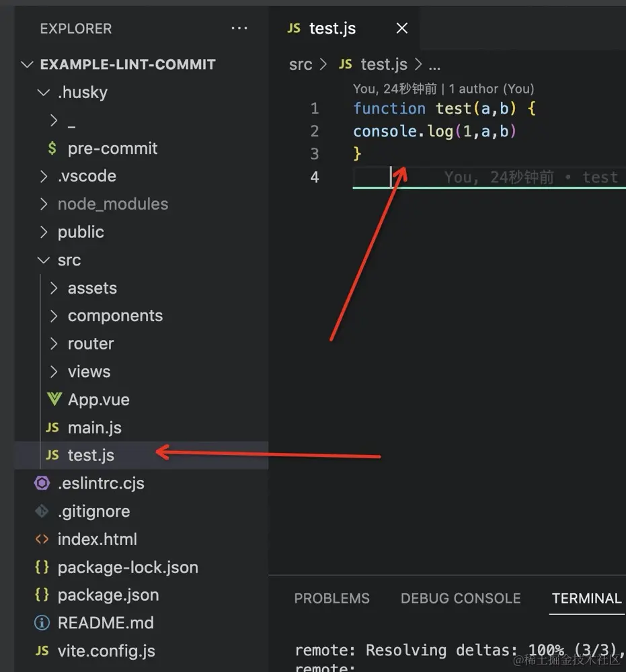Click the git icon beside .gitignore
Image resolution: width=626 pixels, height=672 pixels.
[x=42, y=511]
